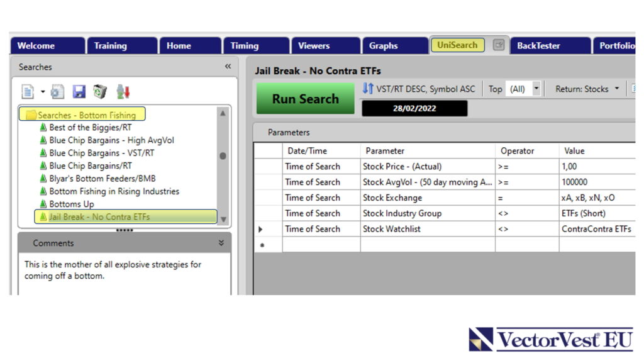Screen dimensions: 644x358
Task: Switch to the Portfolio tab
Action: tap(614, 46)
